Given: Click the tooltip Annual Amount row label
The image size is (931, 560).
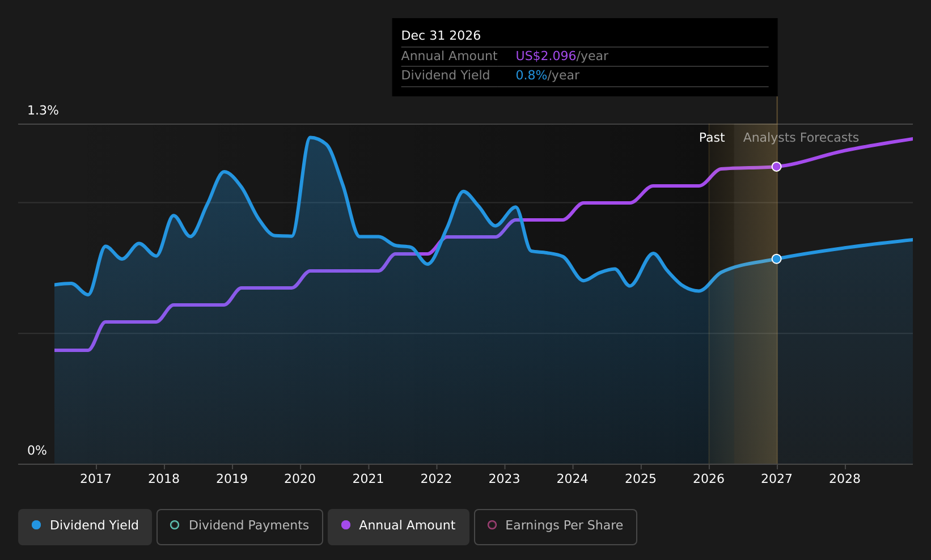Looking at the screenshot, I should click(449, 56).
